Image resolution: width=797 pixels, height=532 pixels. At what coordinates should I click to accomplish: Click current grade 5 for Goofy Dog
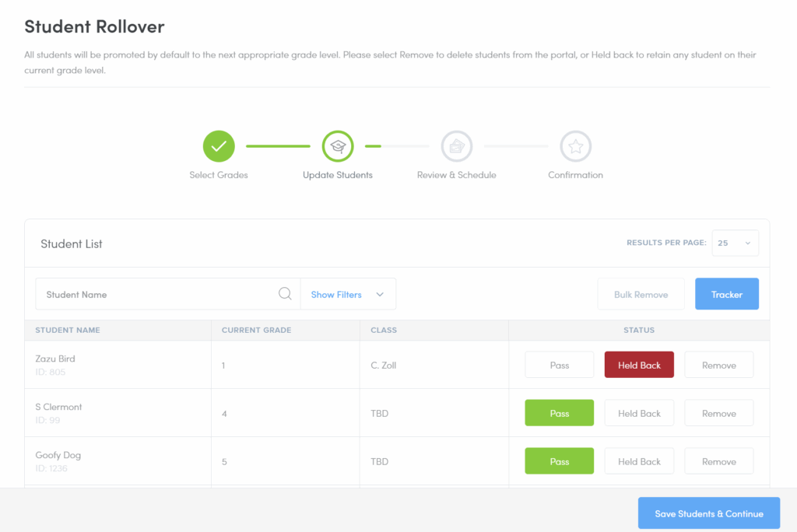pos(224,462)
